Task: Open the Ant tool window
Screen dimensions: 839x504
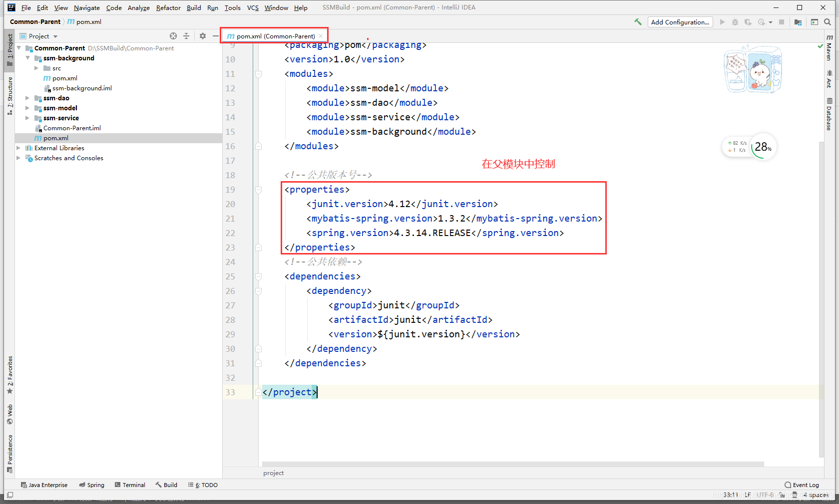Action: 829,79
